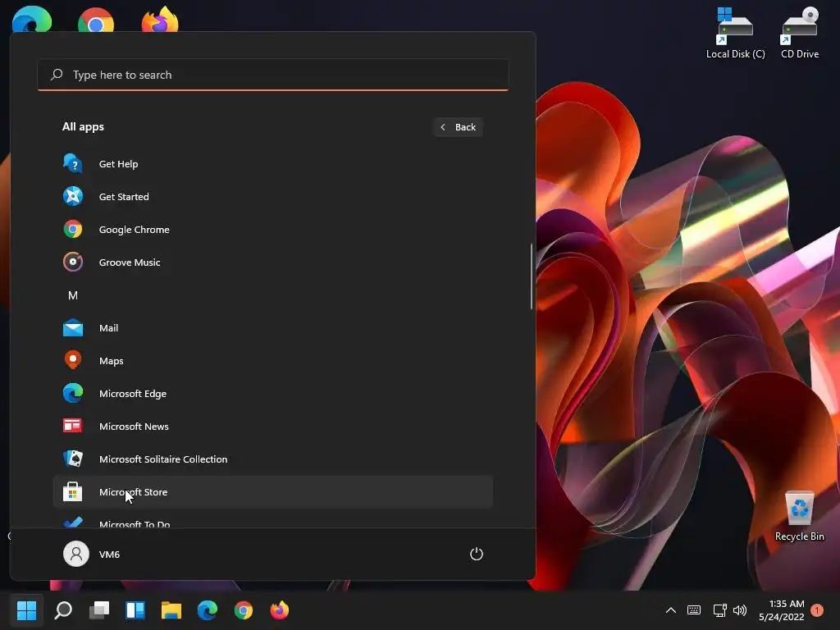Open Task View on the taskbar
This screenshot has height=630, width=840.
click(99, 609)
